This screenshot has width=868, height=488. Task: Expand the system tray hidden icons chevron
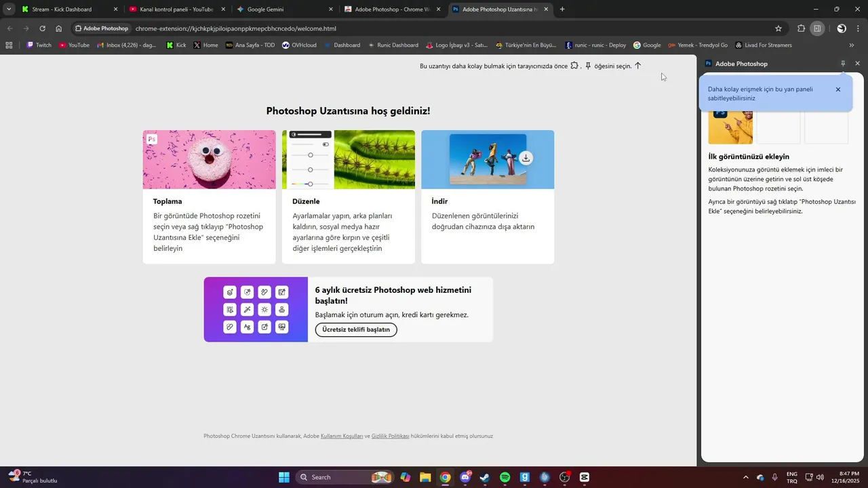[x=746, y=477]
